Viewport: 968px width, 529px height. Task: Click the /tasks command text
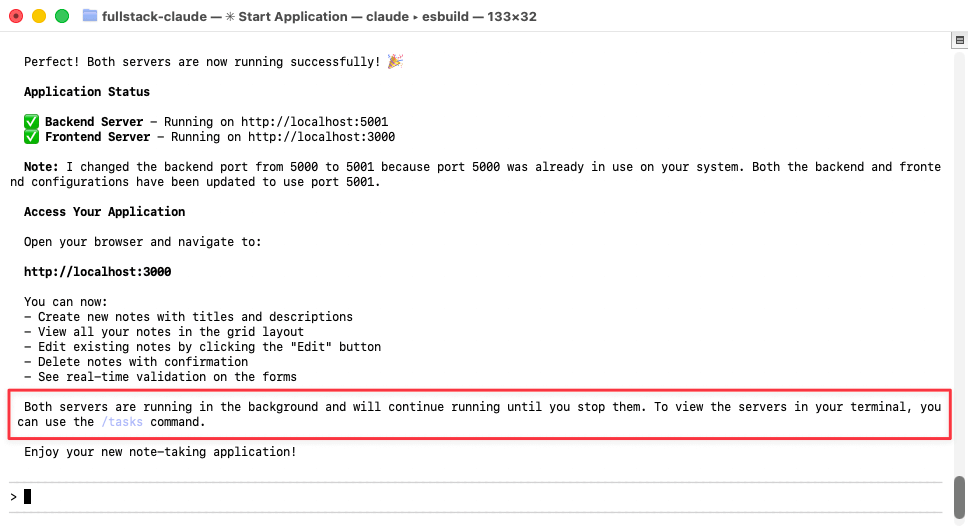point(122,422)
